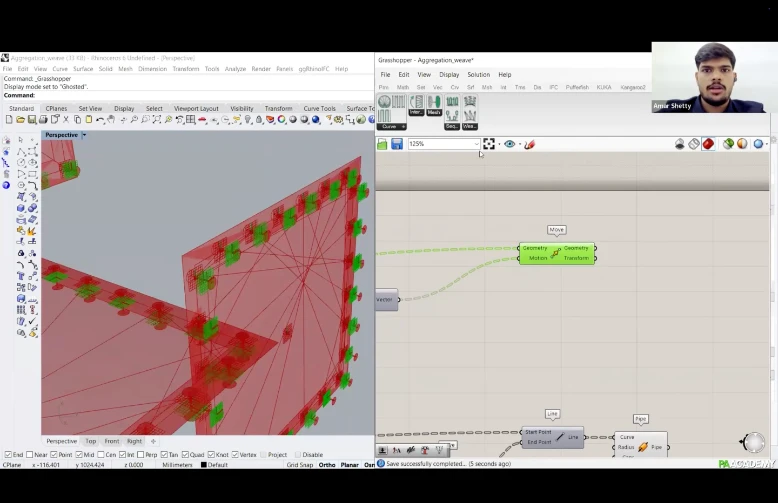Image resolution: width=778 pixels, height=503 pixels.
Task: Switch to the Kangaroo2 component tab
Action: pyautogui.click(x=633, y=87)
